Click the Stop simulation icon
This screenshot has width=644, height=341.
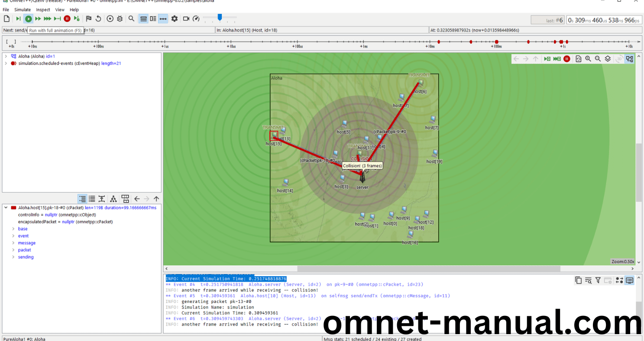pyautogui.click(x=67, y=19)
